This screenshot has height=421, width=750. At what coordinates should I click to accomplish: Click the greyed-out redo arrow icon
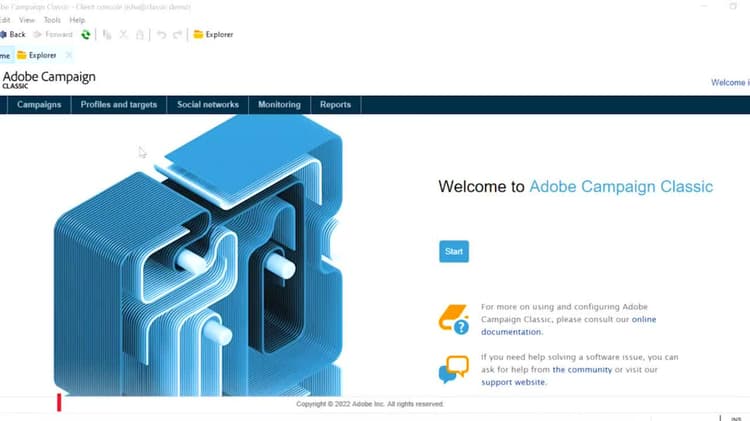177,34
